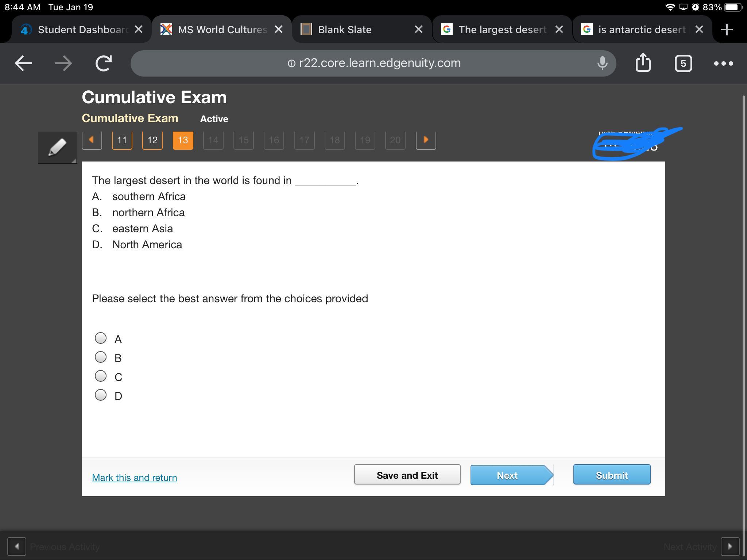Add a new tab with plus icon
The height and width of the screenshot is (560, 747).
[727, 30]
